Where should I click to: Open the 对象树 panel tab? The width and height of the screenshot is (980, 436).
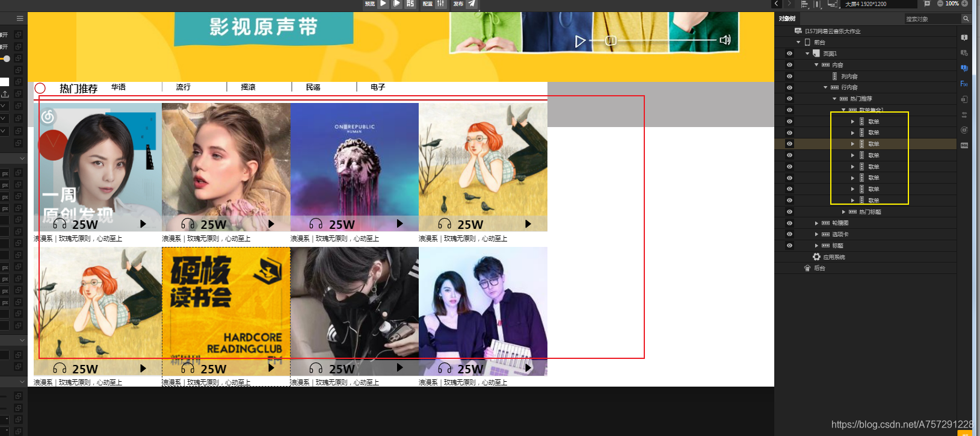787,19
